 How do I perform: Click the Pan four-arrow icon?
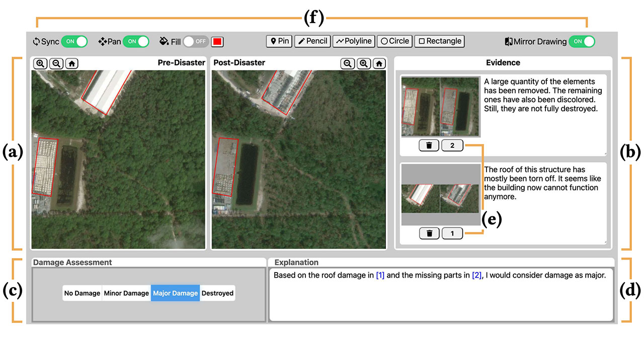(x=102, y=42)
